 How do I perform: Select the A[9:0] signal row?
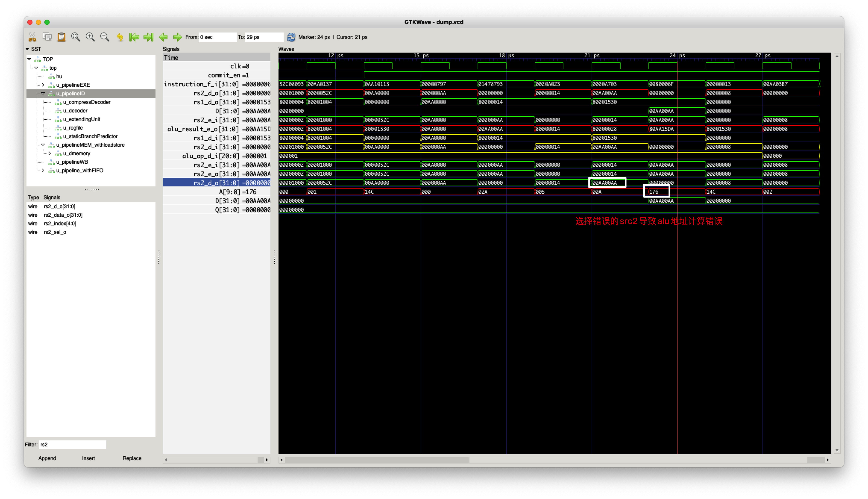pyautogui.click(x=216, y=192)
